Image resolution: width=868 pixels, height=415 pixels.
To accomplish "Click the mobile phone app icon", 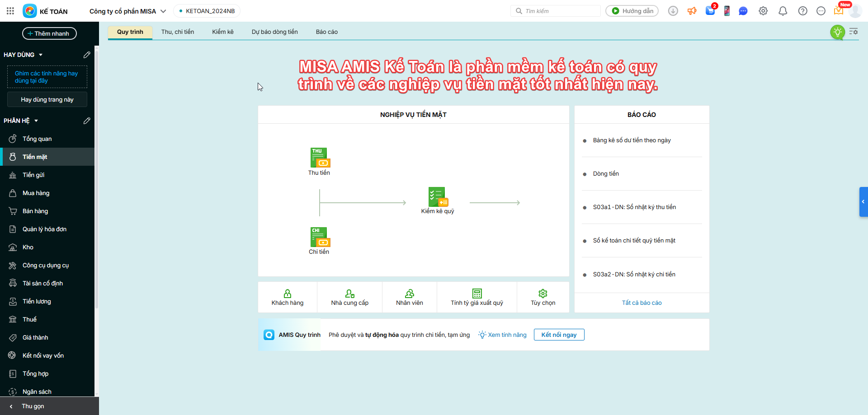I will 727,11.
